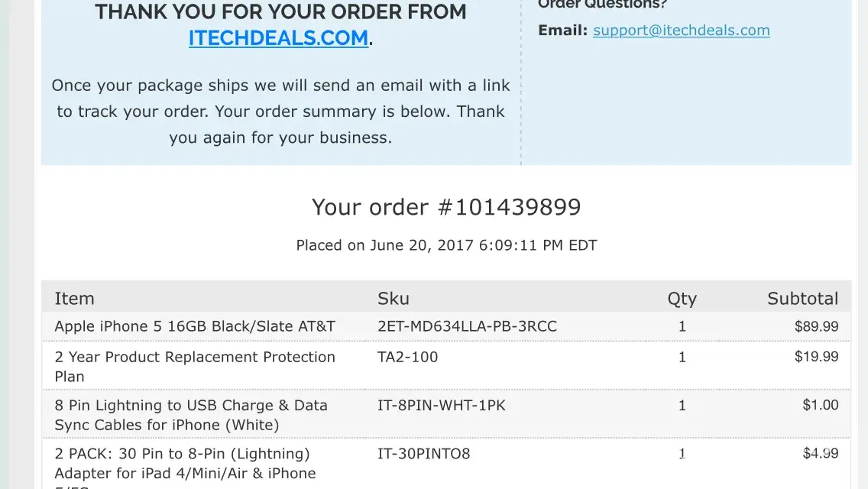Click the $4.99 subtotal
This screenshot has height=489, width=868.
click(820, 454)
